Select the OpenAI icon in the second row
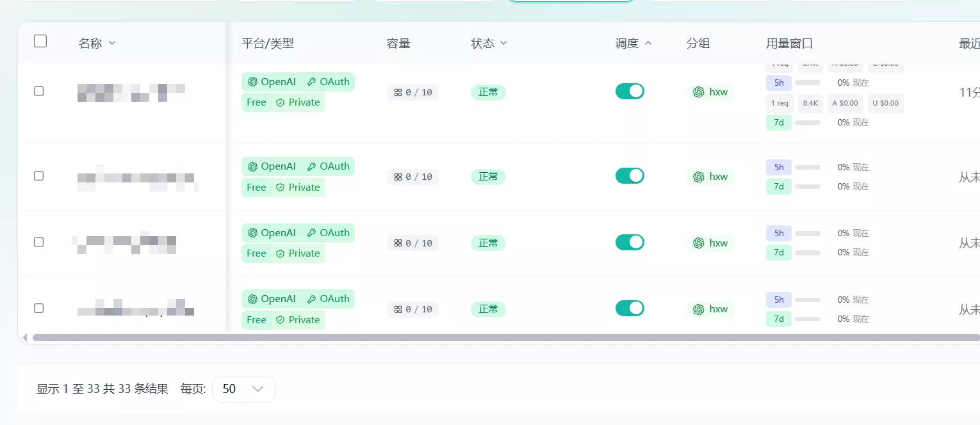This screenshot has height=425, width=980. coord(252,166)
